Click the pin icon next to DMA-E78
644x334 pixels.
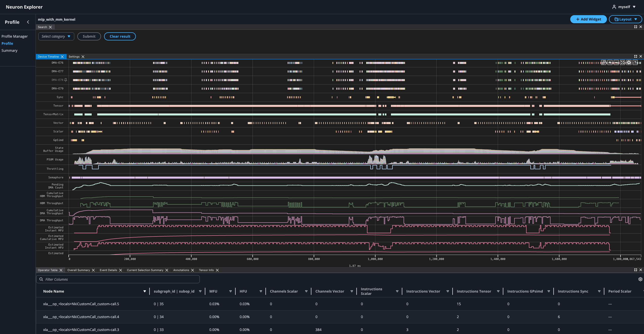66,80
